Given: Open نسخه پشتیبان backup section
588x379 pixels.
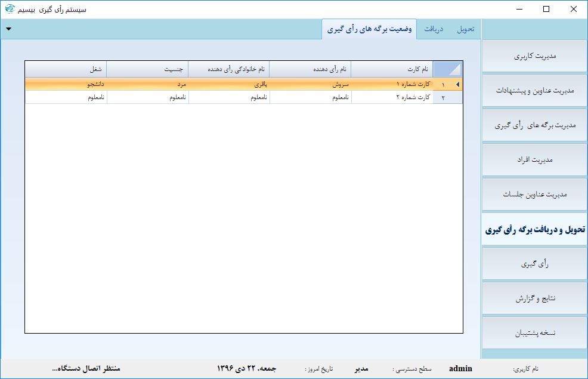Looking at the screenshot, I should click(534, 332).
